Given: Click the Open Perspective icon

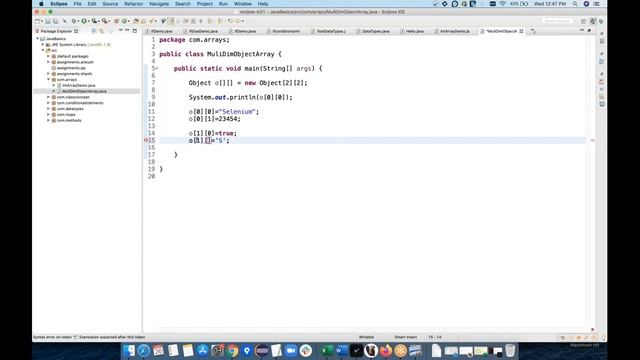Looking at the screenshot, I should [x=583, y=21].
